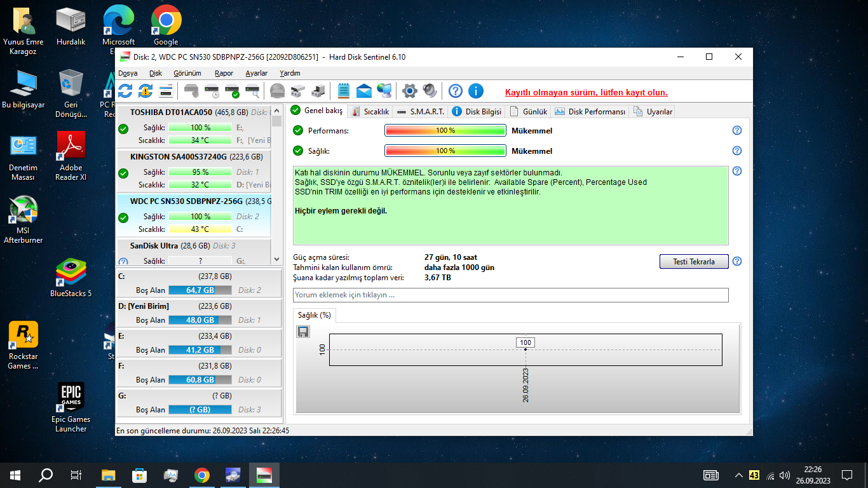868x488 pixels.
Task: Open taskbar search magnifier
Action: (46, 475)
